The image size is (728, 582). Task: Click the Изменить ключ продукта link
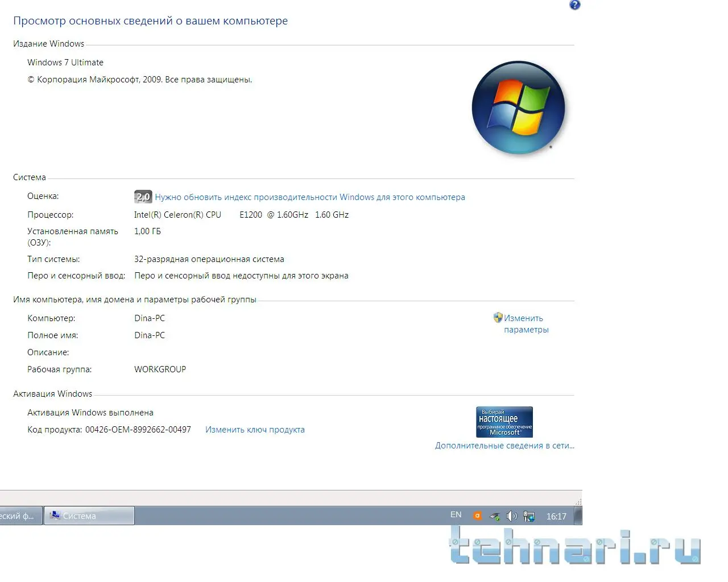(255, 430)
